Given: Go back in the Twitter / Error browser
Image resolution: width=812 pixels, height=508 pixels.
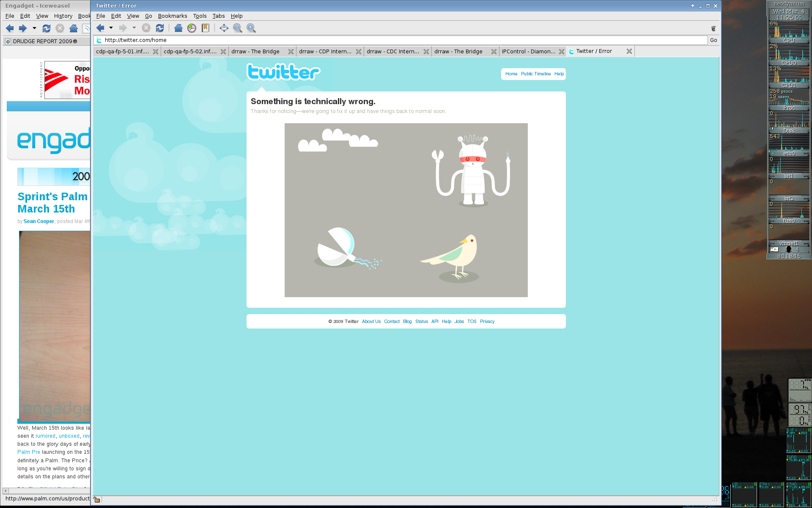Looking at the screenshot, I should (100, 28).
